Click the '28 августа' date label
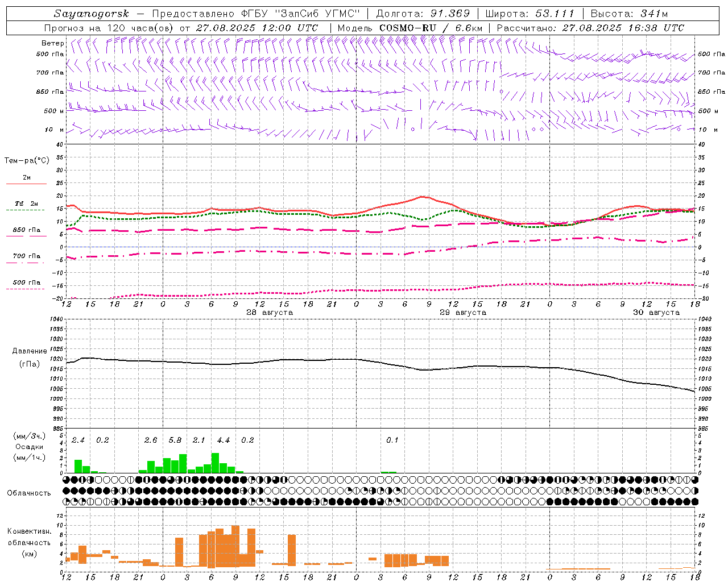This screenshot has width=728, height=582. click(x=270, y=313)
